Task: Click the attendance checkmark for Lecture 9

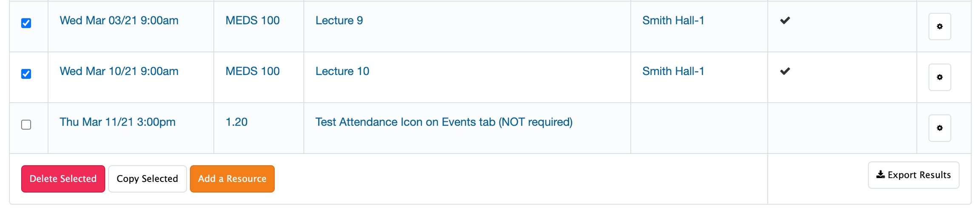Action: tap(785, 20)
